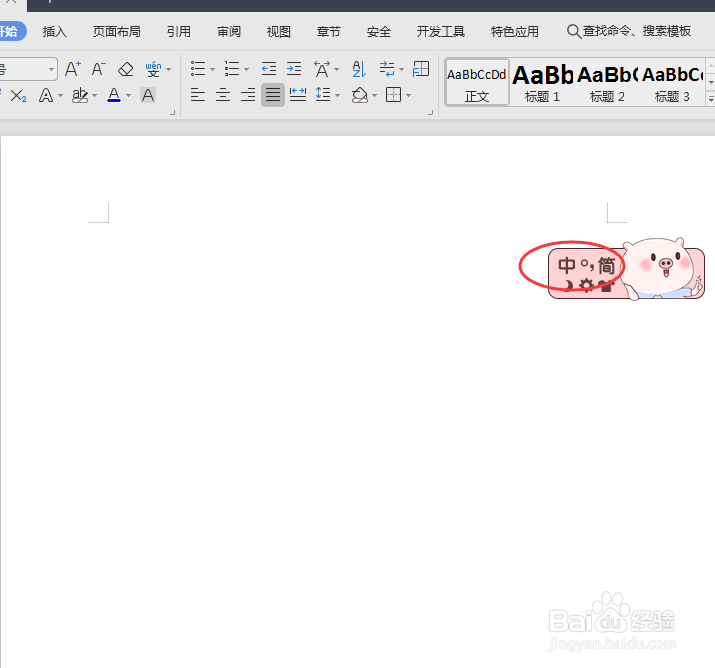Expand the Chinese layout dropdown arrow
715x668 pixels.
pos(337,70)
